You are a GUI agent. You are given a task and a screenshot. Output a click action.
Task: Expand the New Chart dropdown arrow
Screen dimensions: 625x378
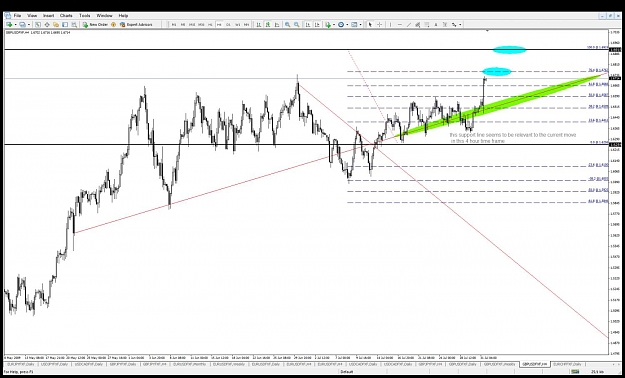(x=16, y=25)
